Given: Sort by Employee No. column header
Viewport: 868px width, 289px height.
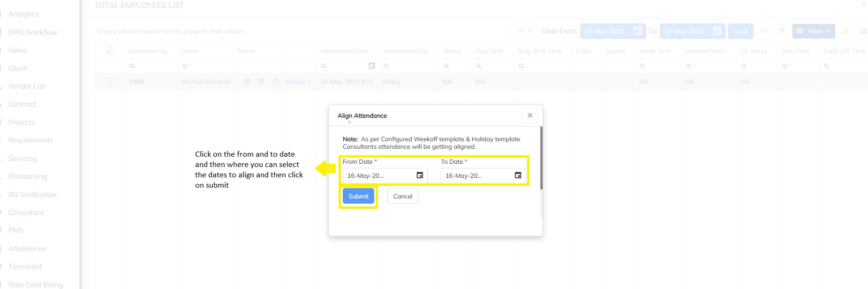Looking at the screenshot, I should [148, 51].
